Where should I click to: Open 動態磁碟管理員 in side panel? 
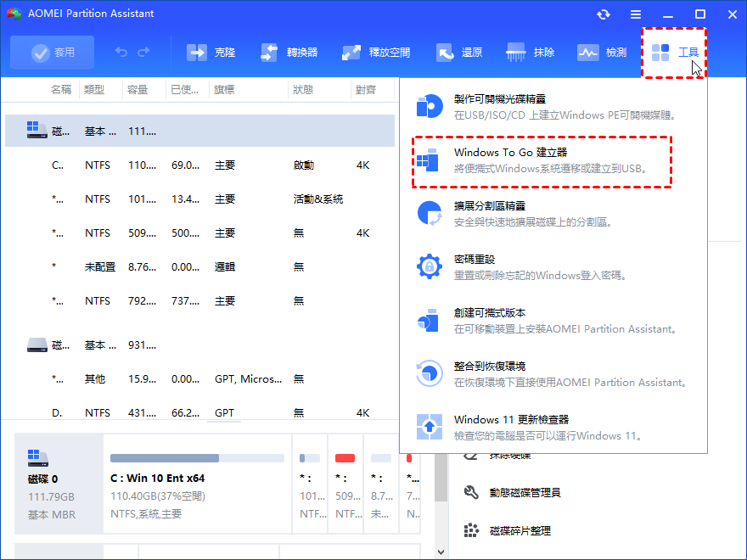pyautogui.click(x=525, y=492)
